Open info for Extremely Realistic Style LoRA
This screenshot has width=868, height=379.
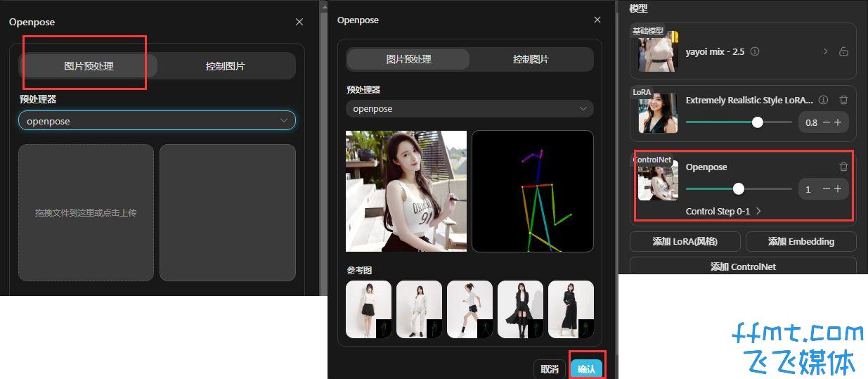[x=824, y=100]
